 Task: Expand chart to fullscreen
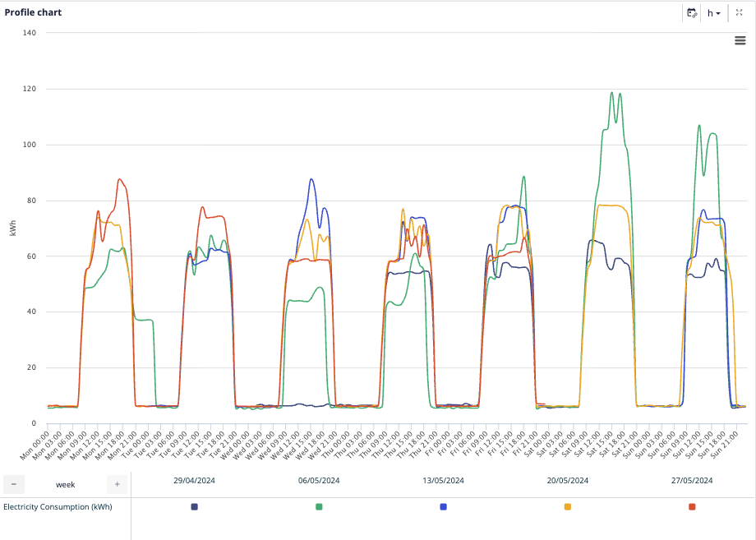[x=739, y=12]
